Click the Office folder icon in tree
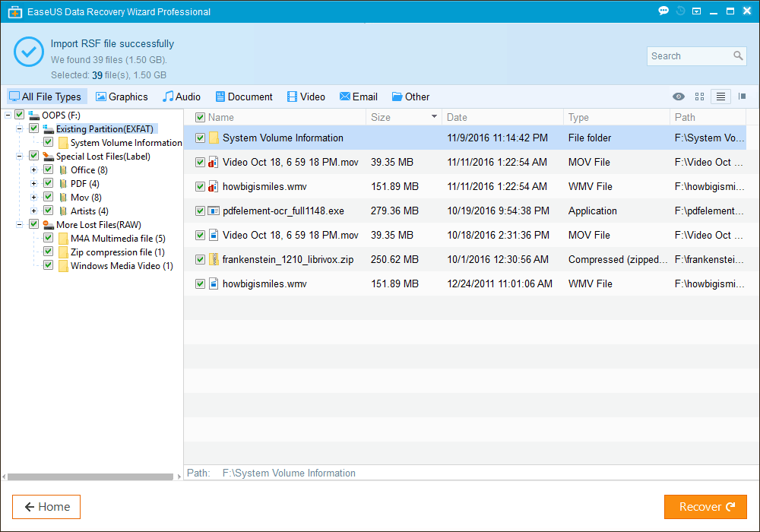Screen dimensions: 760x532 point(63,170)
